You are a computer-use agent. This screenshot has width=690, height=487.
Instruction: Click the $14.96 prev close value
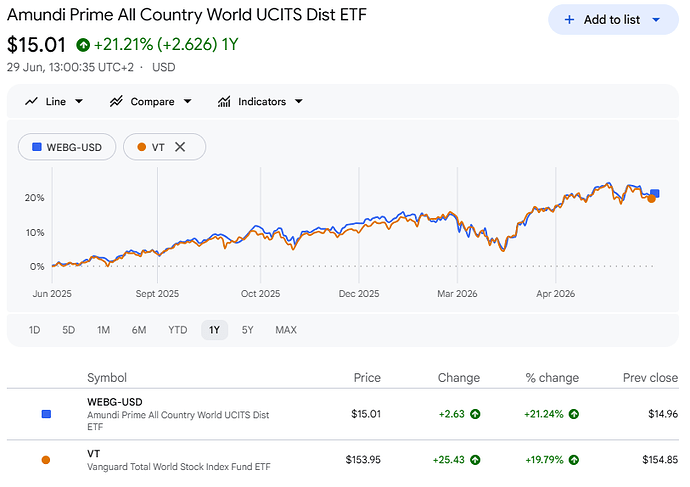tap(663, 414)
